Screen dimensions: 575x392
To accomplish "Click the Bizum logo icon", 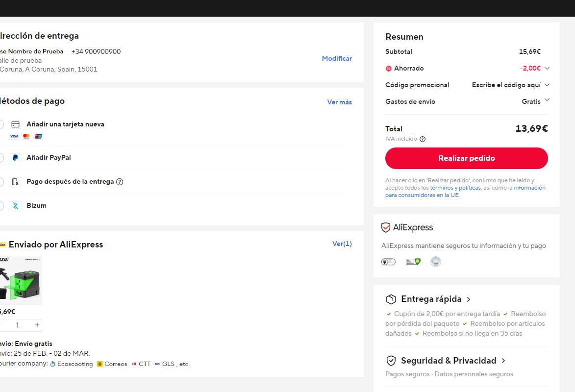I will point(15,206).
